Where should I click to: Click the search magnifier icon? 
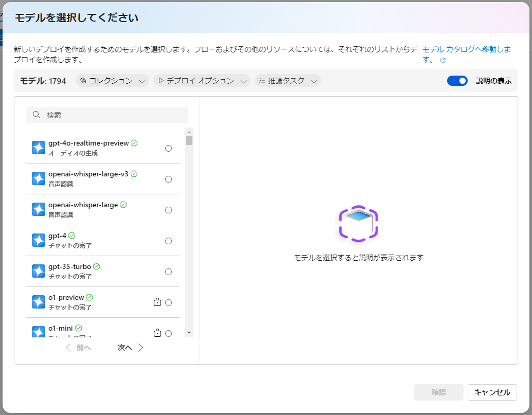click(37, 115)
